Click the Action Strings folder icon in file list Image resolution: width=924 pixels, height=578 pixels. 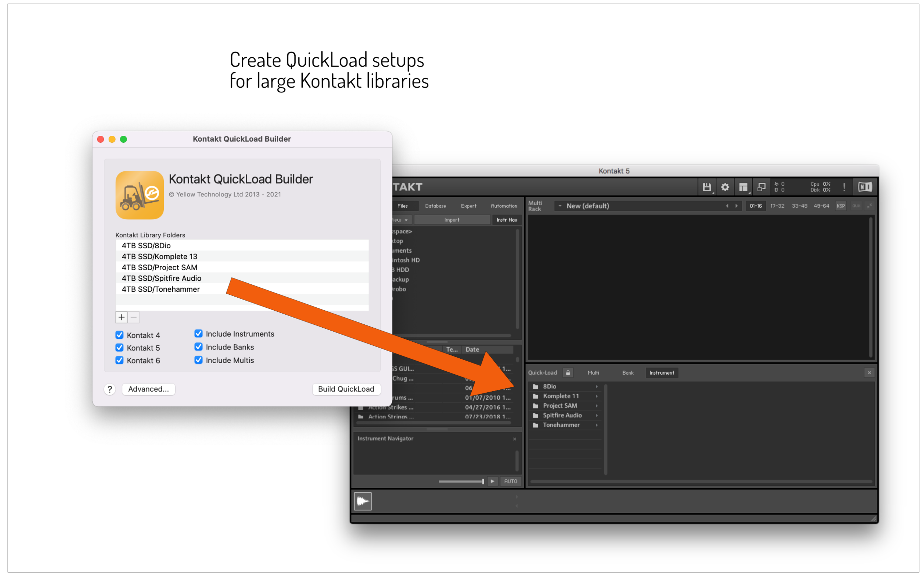[x=361, y=417]
